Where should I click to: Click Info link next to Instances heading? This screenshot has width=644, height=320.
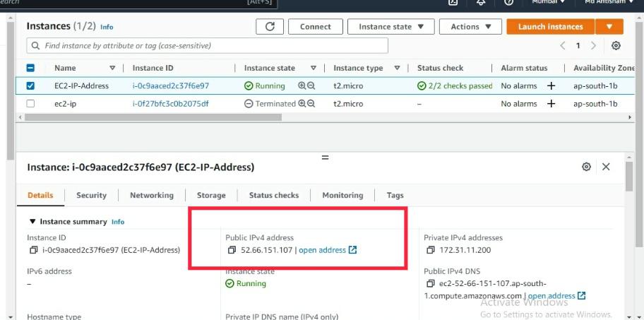click(107, 27)
